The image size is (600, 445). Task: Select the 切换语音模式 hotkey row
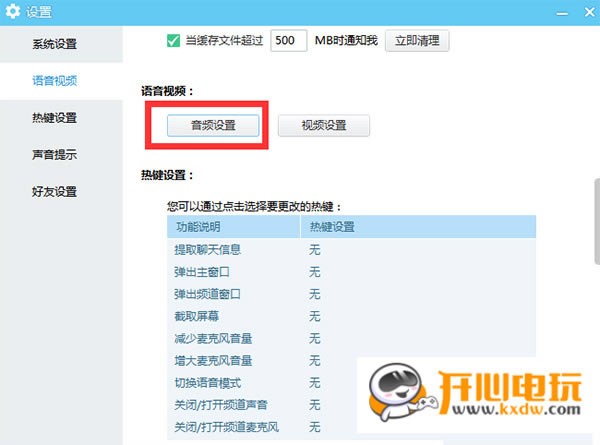click(351, 383)
